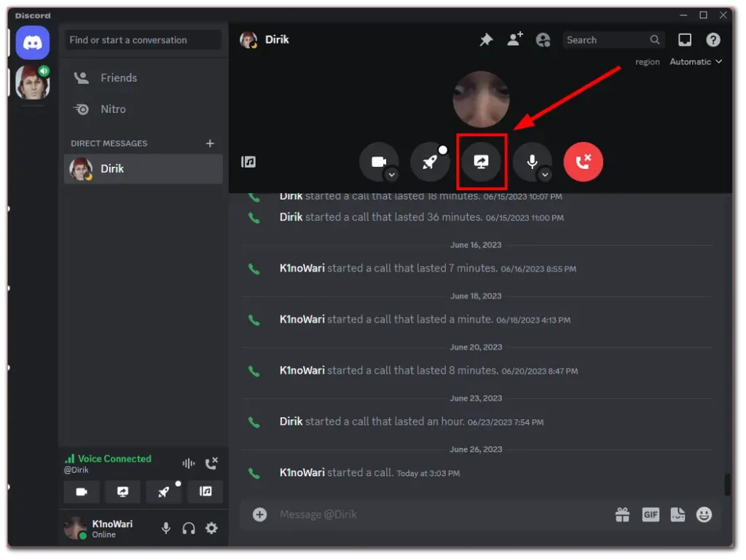Open the Inbox

click(x=685, y=40)
